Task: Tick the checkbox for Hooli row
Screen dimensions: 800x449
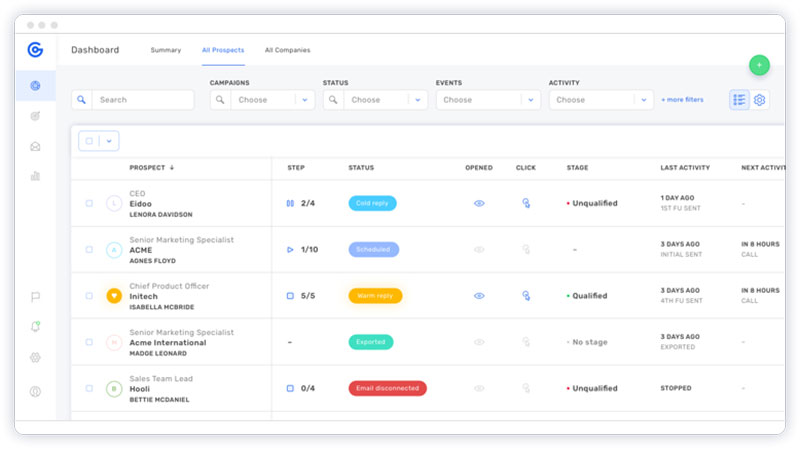Action: pos(89,388)
